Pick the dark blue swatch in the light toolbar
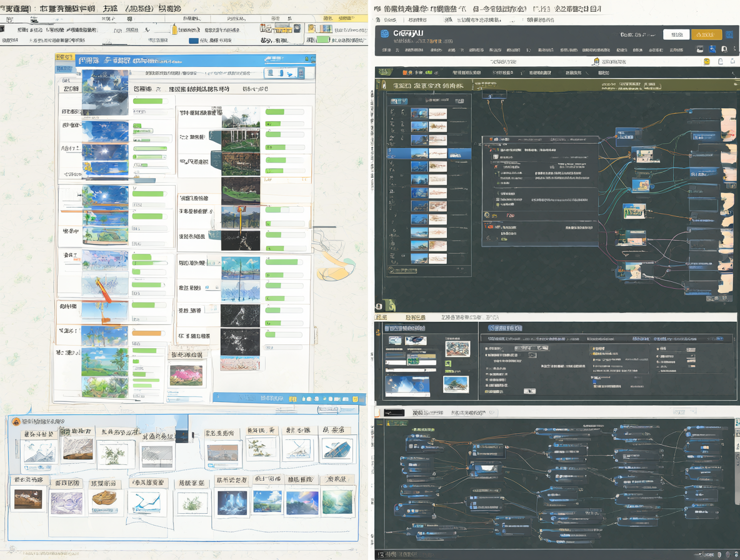 tap(194, 41)
